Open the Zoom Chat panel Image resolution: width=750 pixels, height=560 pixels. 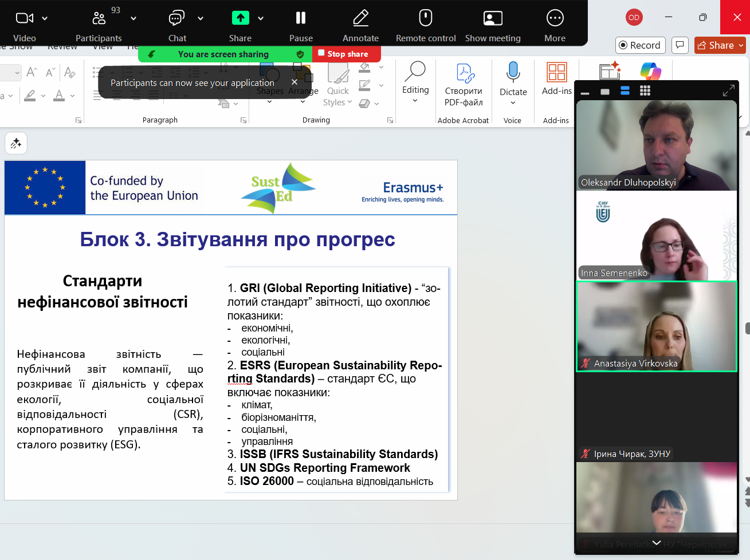pos(176,19)
